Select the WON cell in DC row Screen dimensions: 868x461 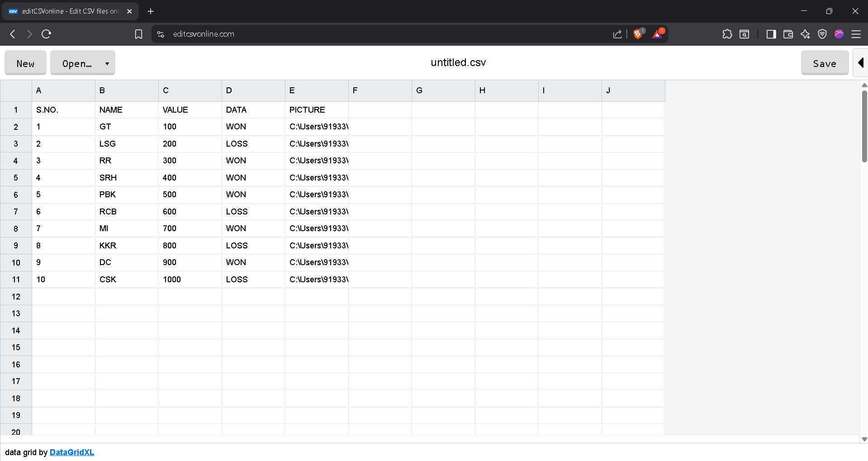[253, 262]
